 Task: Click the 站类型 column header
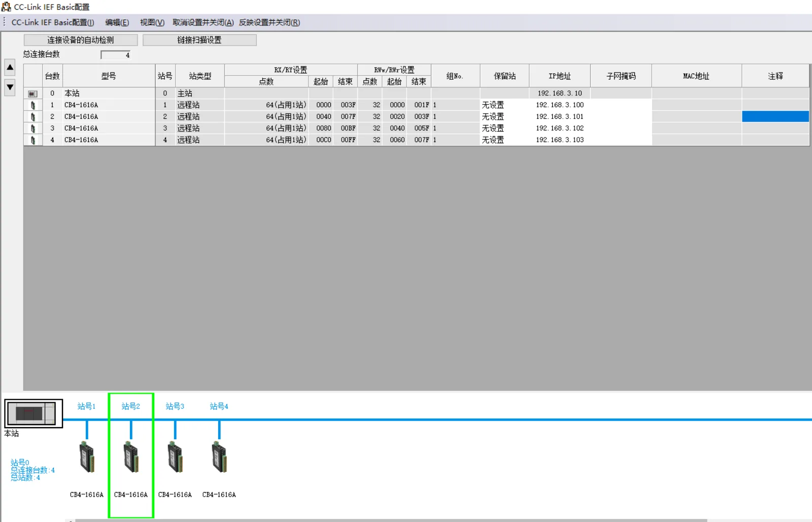200,76
